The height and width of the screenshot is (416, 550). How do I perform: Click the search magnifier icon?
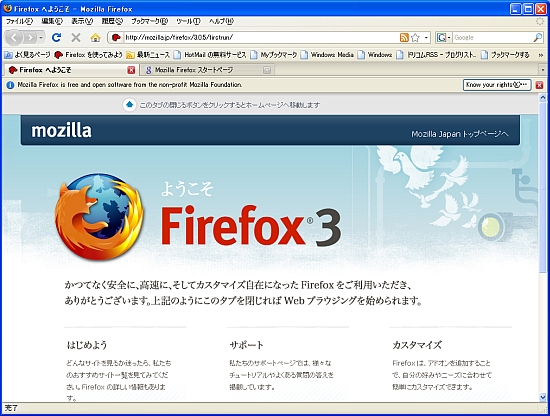click(x=538, y=38)
